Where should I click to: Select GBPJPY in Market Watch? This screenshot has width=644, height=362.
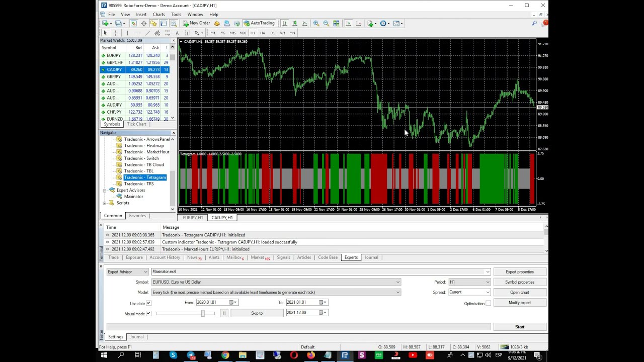point(135,76)
